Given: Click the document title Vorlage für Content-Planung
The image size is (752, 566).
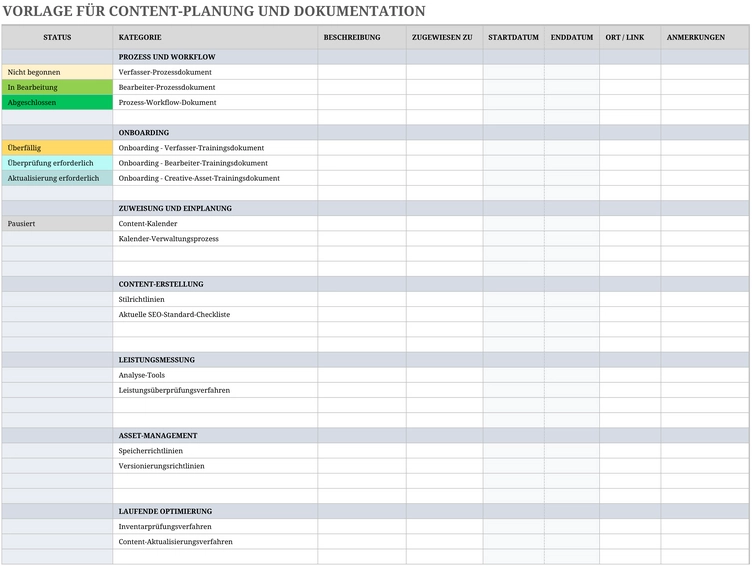Looking at the screenshot, I should tap(214, 11).
